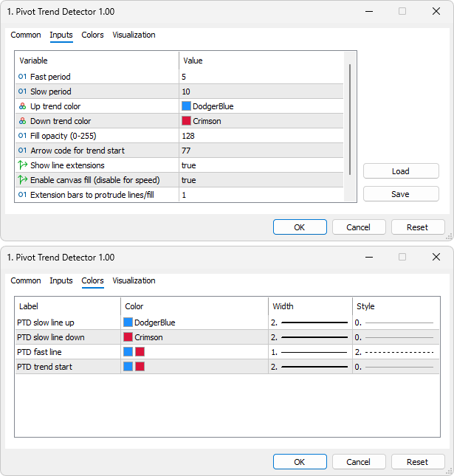
Task: Open width selector for PTD slow line up
Action: 309,322
